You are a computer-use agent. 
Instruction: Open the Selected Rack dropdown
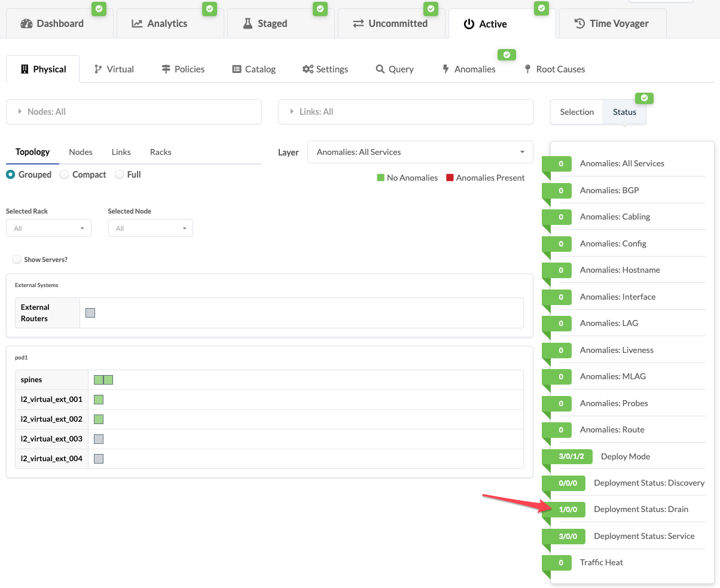pyautogui.click(x=48, y=229)
